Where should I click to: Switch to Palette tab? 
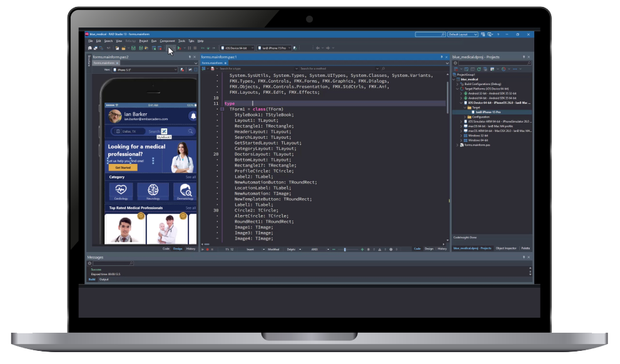(x=526, y=248)
